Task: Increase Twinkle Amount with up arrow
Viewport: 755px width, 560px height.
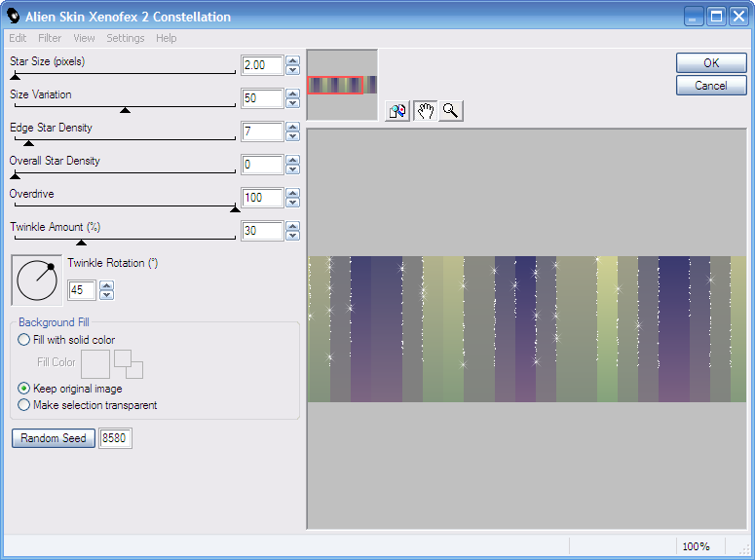Action: pyautogui.click(x=293, y=226)
